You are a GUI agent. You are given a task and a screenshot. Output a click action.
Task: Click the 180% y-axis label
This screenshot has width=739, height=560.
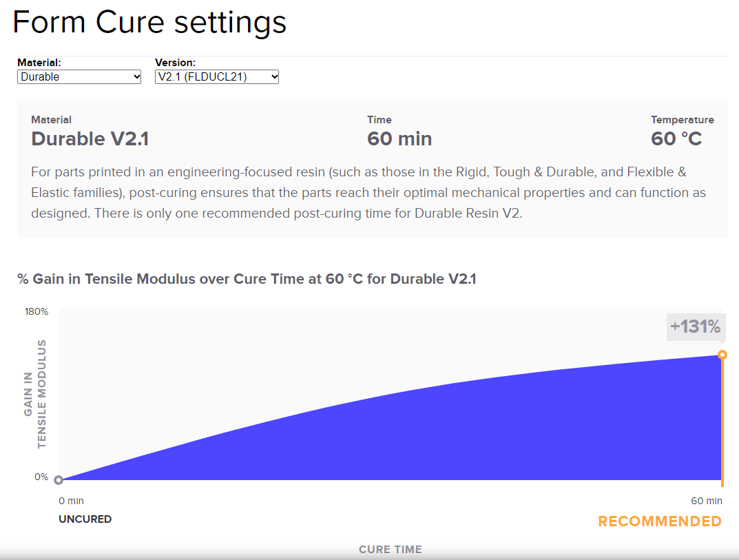click(37, 311)
